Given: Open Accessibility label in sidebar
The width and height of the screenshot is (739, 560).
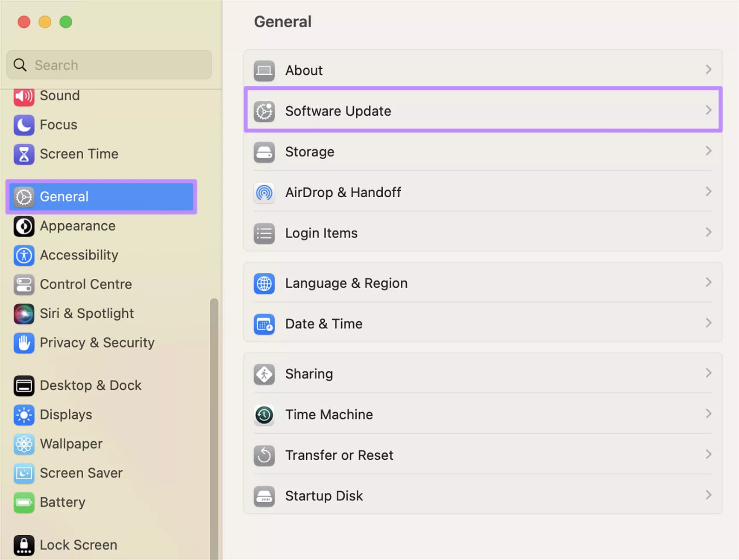Looking at the screenshot, I should [x=79, y=255].
